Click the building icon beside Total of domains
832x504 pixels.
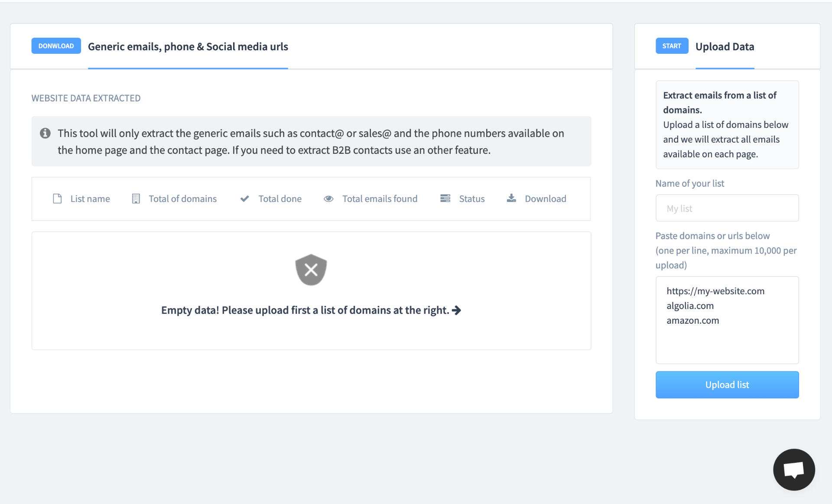(x=136, y=198)
